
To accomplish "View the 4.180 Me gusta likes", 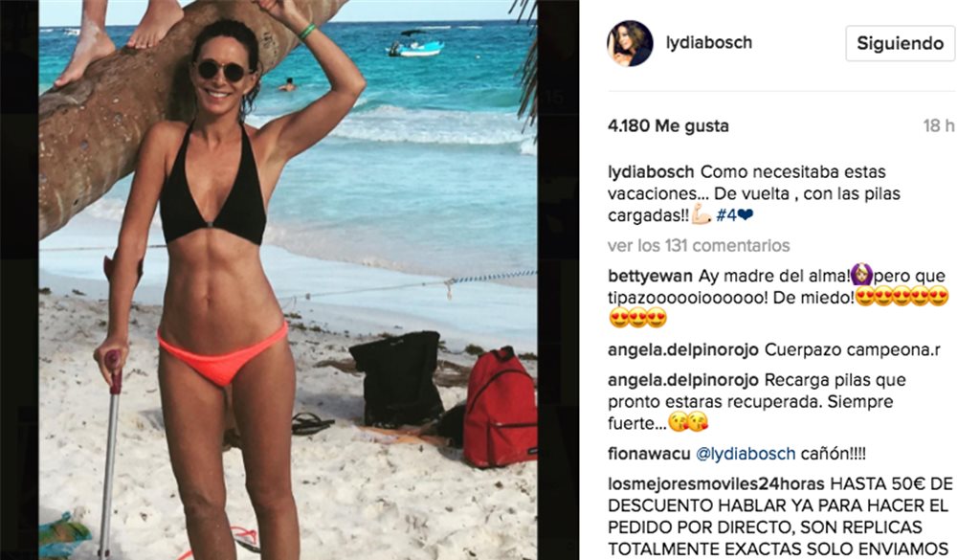I will [x=668, y=125].
